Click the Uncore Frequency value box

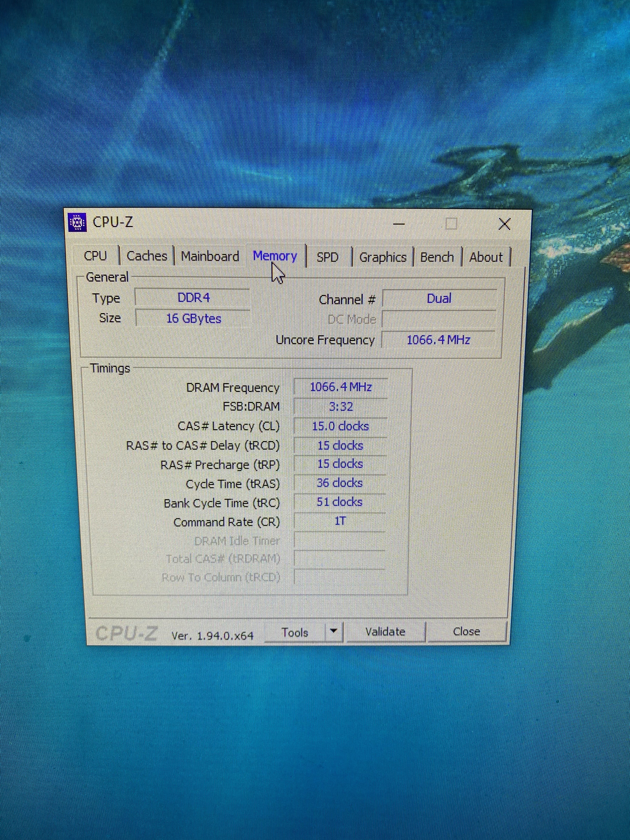438,340
